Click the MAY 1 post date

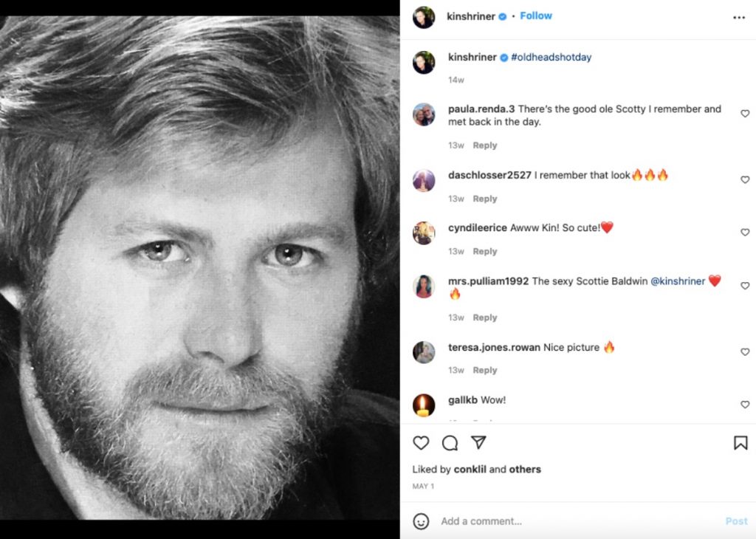click(423, 486)
